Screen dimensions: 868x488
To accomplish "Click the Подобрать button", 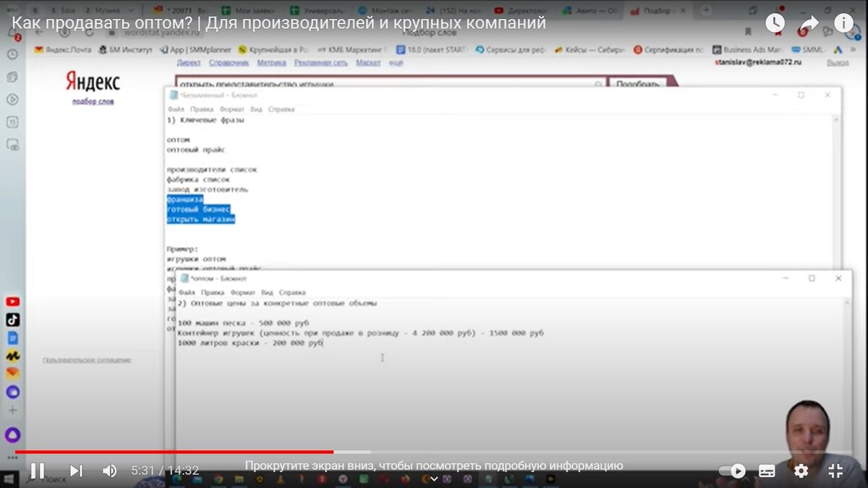I will (637, 84).
